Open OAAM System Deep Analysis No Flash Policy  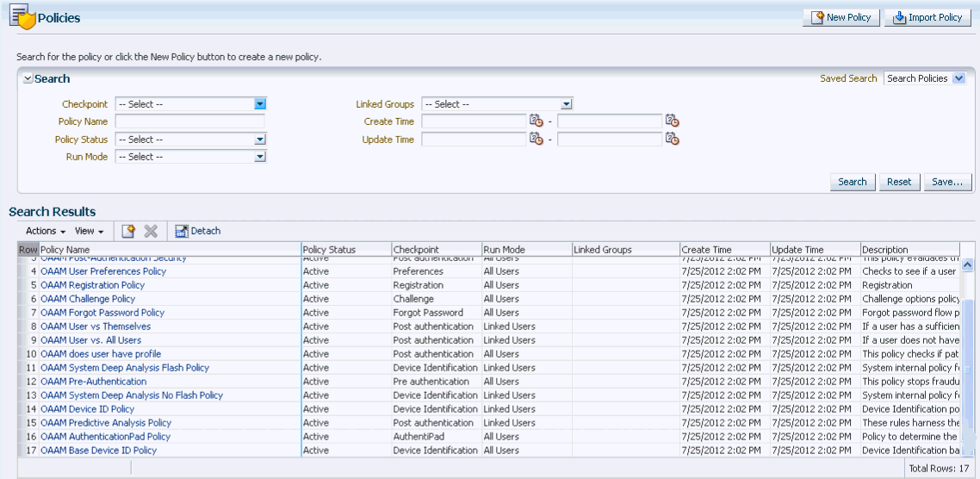coord(132,395)
